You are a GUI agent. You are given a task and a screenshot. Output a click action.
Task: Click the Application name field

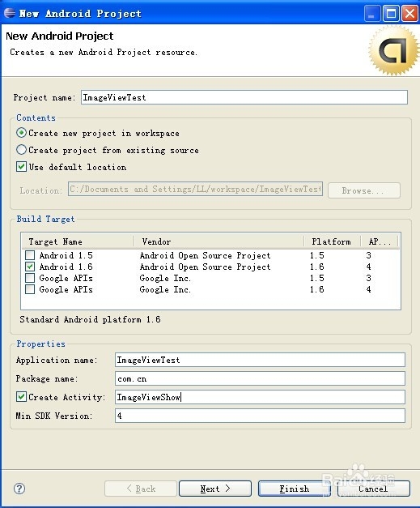click(x=260, y=360)
